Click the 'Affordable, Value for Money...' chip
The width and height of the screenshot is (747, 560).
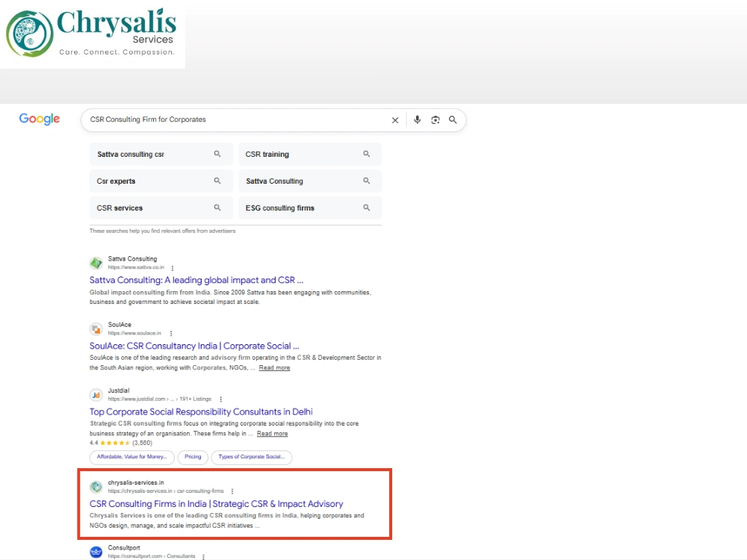point(132,457)
